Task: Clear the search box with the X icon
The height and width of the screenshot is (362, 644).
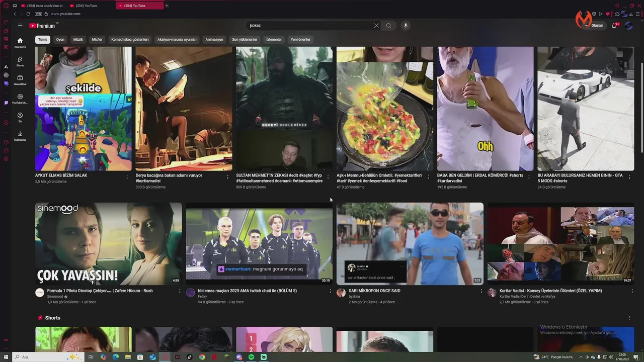Action: tap(376, 26)
